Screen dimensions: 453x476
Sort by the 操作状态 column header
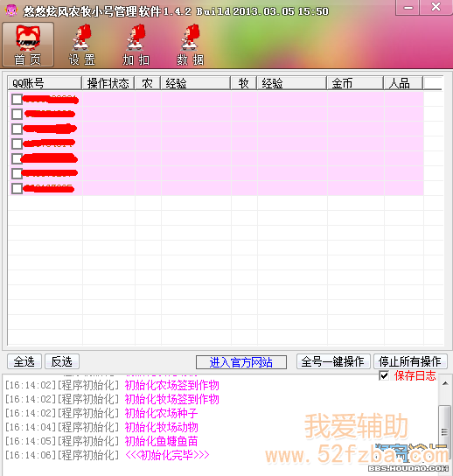tap(108, 83)
